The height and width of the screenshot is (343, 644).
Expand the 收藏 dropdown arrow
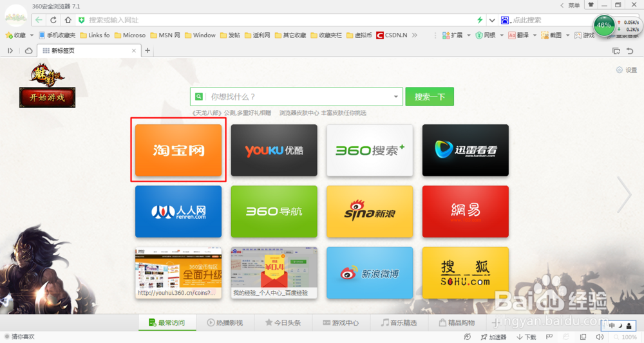click(32, 35)
